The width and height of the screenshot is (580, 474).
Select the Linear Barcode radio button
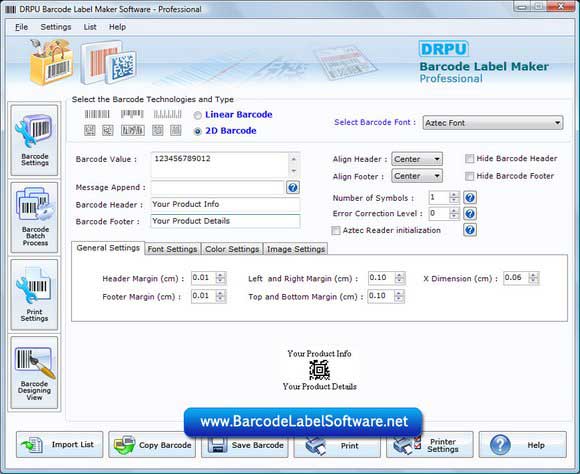click(198, 115)
